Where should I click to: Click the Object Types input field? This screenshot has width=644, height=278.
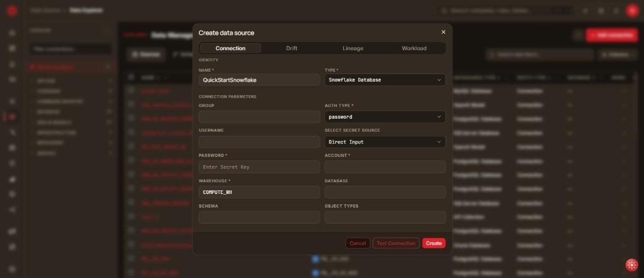pos(385,217)
